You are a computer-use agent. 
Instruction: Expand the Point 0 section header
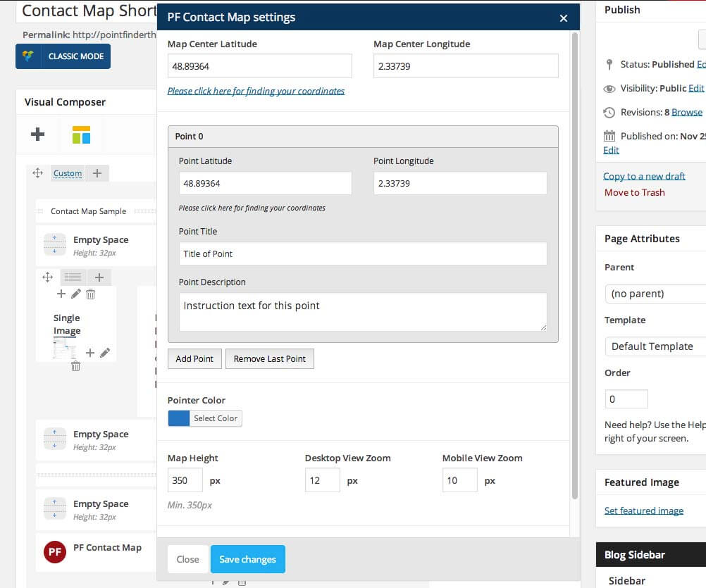click(x=363, y=137)
